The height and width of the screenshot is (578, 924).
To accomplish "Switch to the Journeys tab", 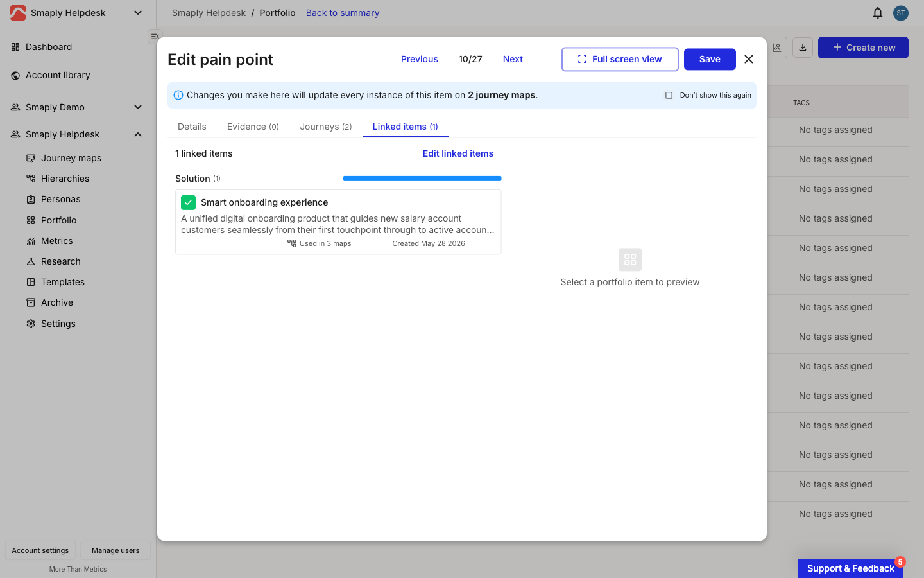I will (x=326, y=127).
